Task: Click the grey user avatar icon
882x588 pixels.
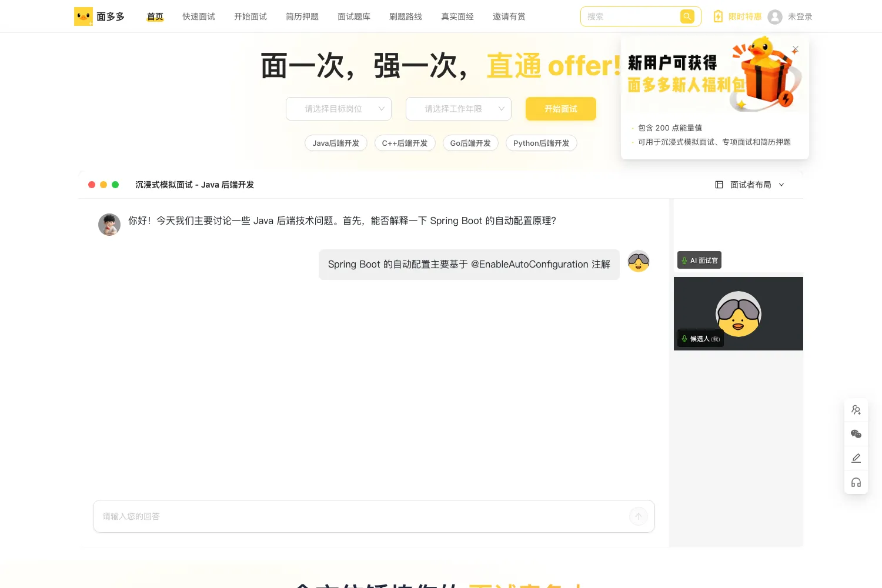Action: point(775,16)
